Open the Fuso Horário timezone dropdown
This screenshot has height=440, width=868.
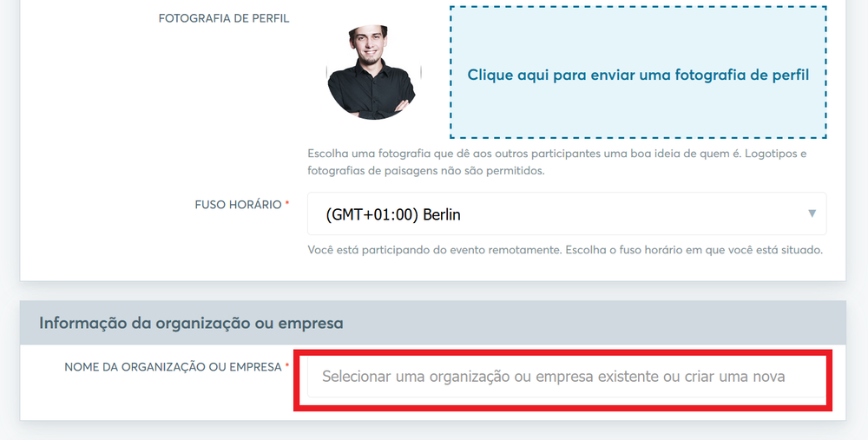point(567,213)
